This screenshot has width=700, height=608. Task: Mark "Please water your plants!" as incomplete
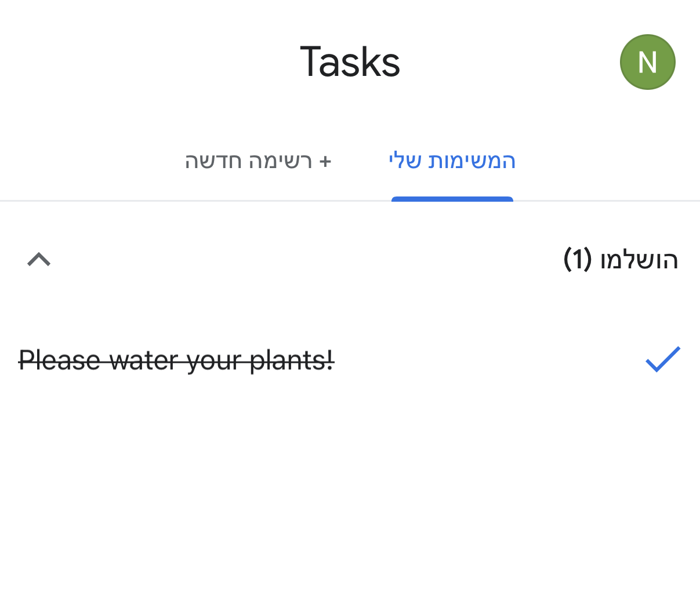(662, 359)
